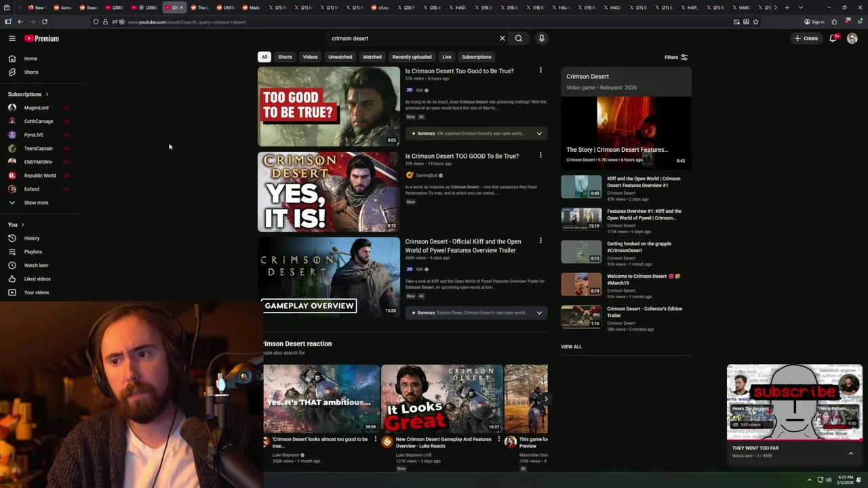This screenshot has width=868, height=488.
Task: Expand Summary under Features Overview Trailer
Action: (476, 312)
